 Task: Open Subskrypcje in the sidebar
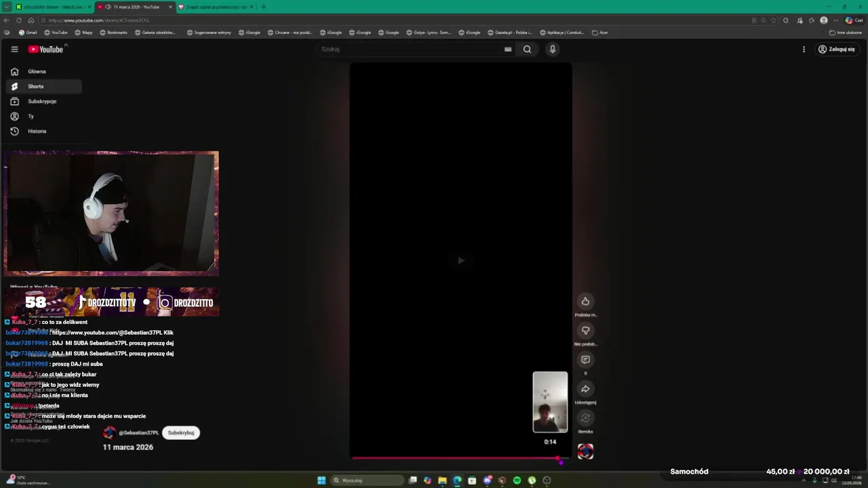[43, 101]
